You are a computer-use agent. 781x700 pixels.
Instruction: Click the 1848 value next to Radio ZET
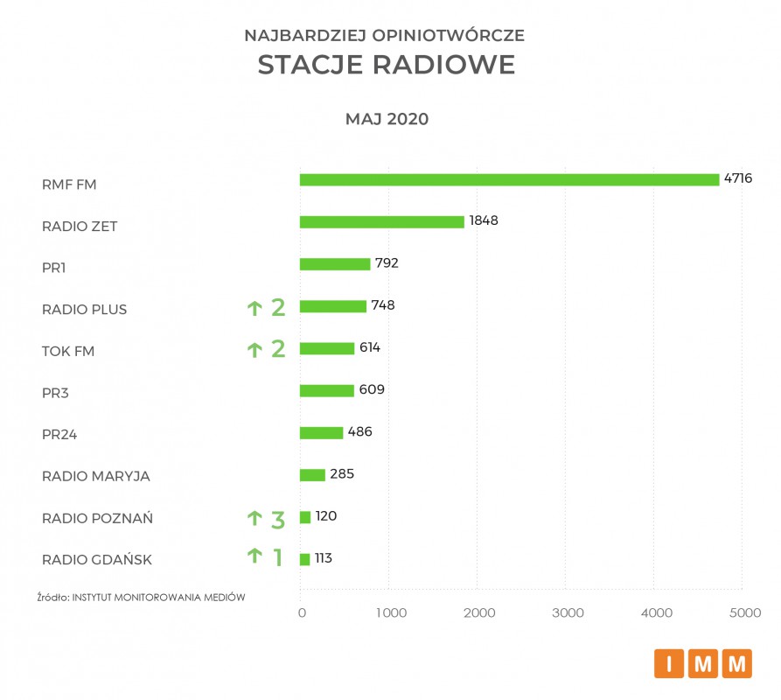483,220
